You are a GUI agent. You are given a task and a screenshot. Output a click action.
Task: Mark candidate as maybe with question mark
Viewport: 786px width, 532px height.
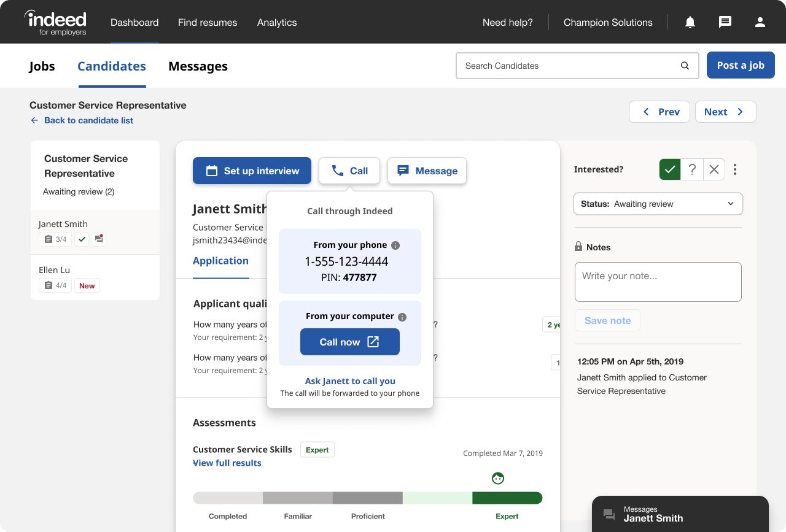point(692,169)
